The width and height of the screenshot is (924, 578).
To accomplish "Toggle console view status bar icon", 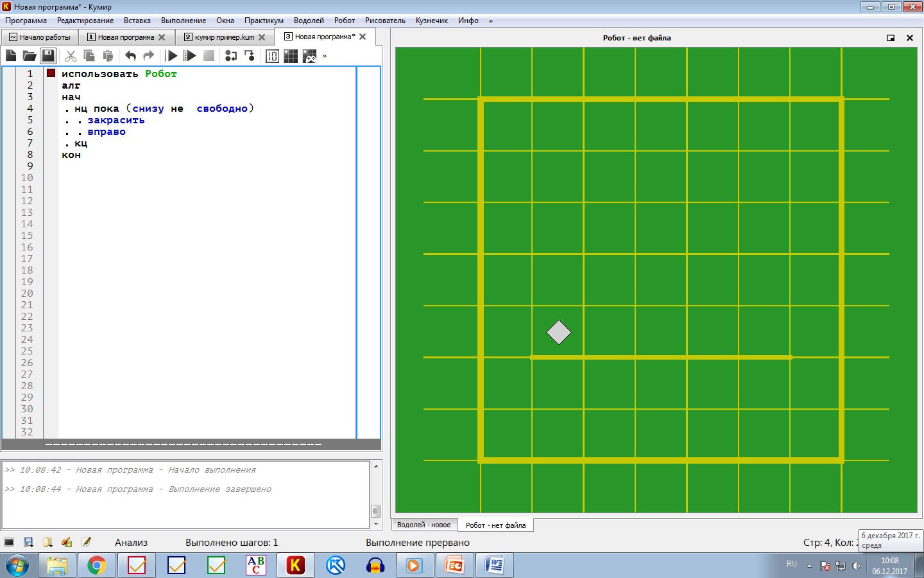I will tap(9, 542).
